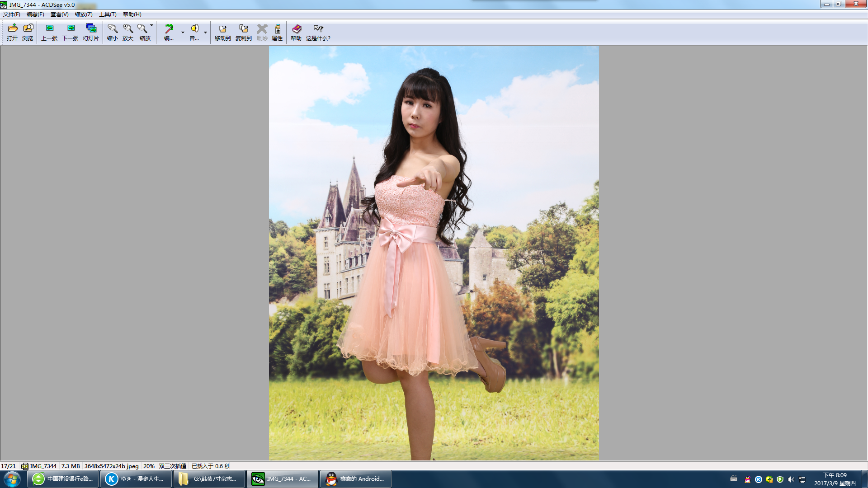Click the Move to (移动到) icon
The width and height of the screenshot is (868, 488).
tap(222, 32)
